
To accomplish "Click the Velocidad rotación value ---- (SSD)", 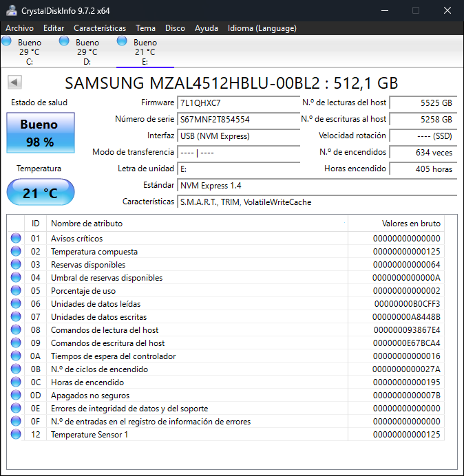I will point(423,136).
